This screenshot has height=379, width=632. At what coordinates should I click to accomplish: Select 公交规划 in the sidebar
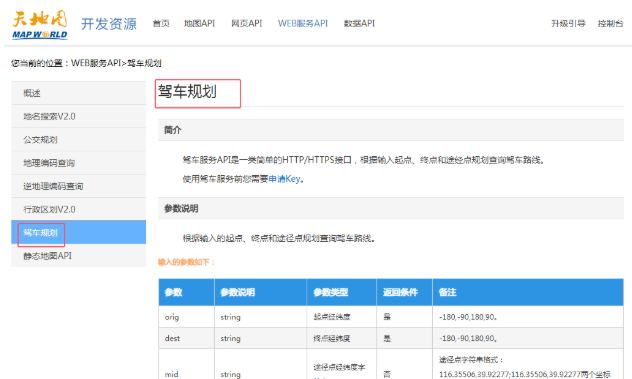tap(79, 140)
